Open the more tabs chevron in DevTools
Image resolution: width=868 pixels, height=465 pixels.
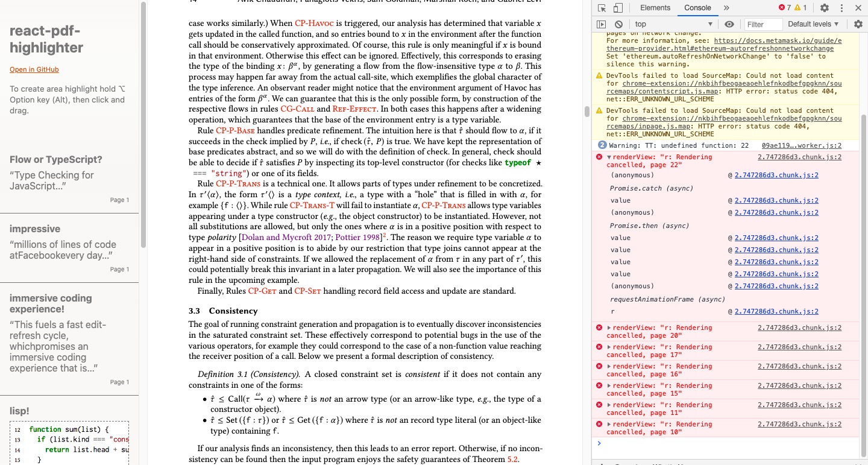[727, 8]
